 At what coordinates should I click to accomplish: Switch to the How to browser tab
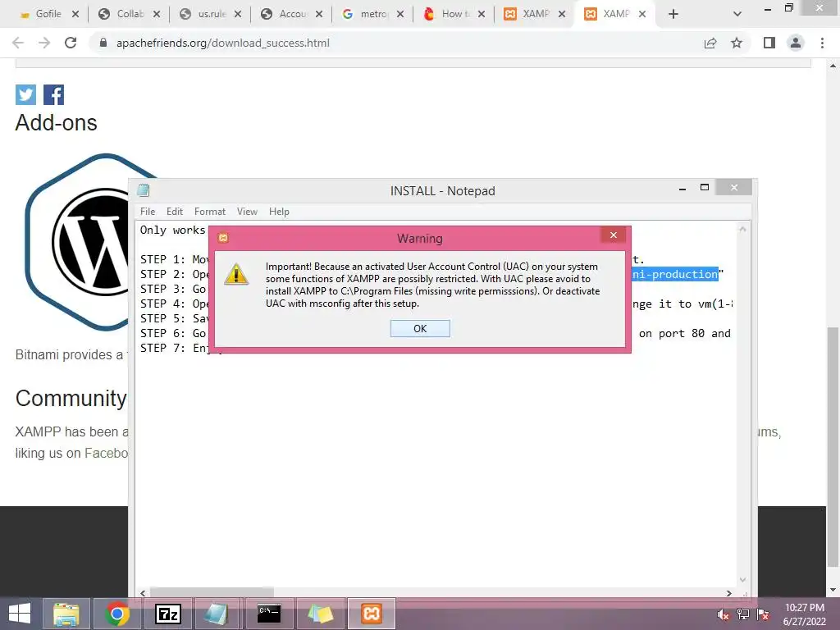point(448,14)
